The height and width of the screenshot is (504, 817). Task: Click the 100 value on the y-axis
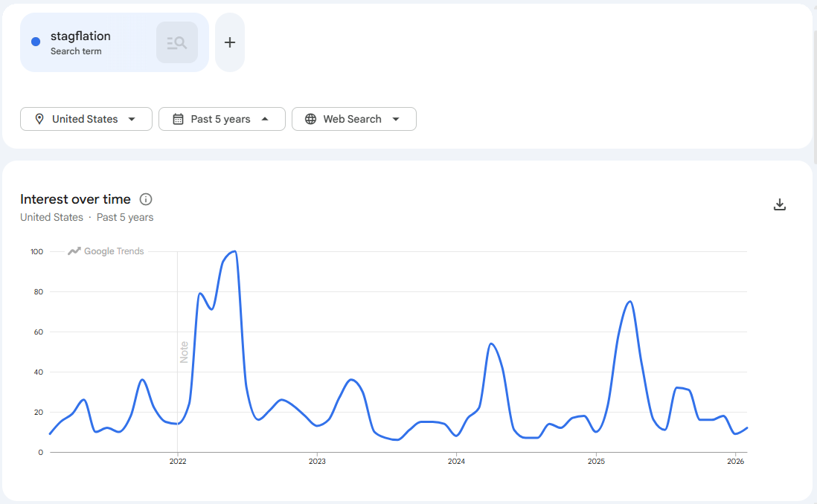(x=37, y=252)
